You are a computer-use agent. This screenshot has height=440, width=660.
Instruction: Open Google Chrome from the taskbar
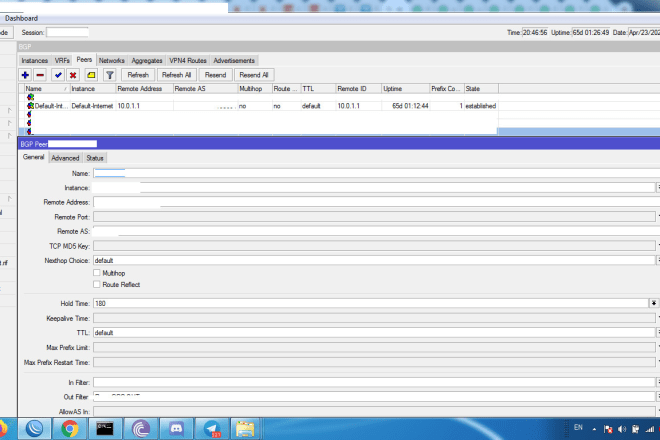71,428
